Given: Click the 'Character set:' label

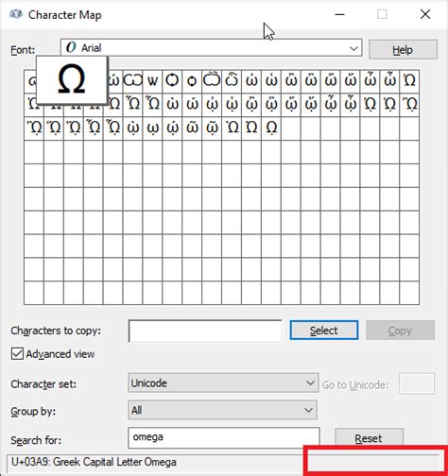Looking at the screenshot, I should click(43, 384).
